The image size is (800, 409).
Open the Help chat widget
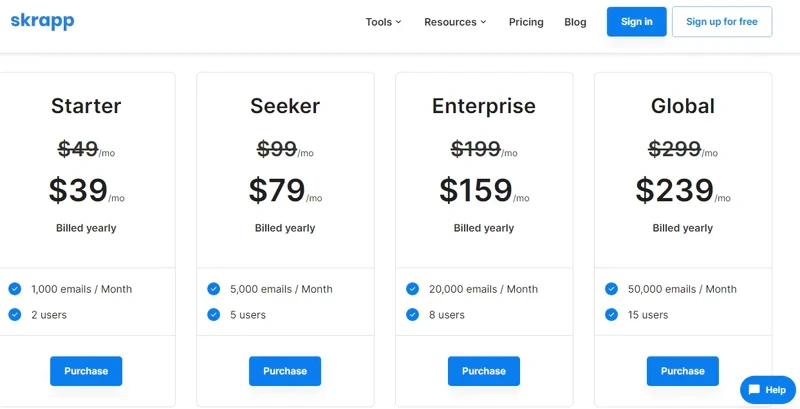click(x=767, y=389)
